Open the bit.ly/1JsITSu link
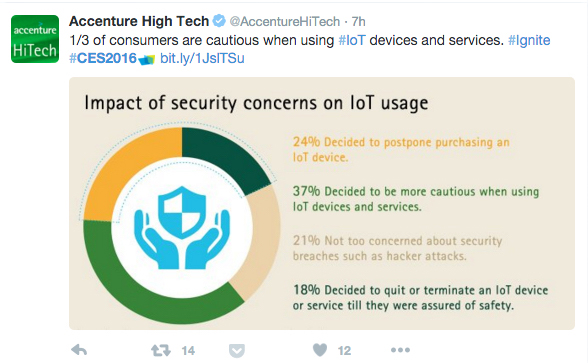Screen dimensions: 588x363 coord(202,58)
